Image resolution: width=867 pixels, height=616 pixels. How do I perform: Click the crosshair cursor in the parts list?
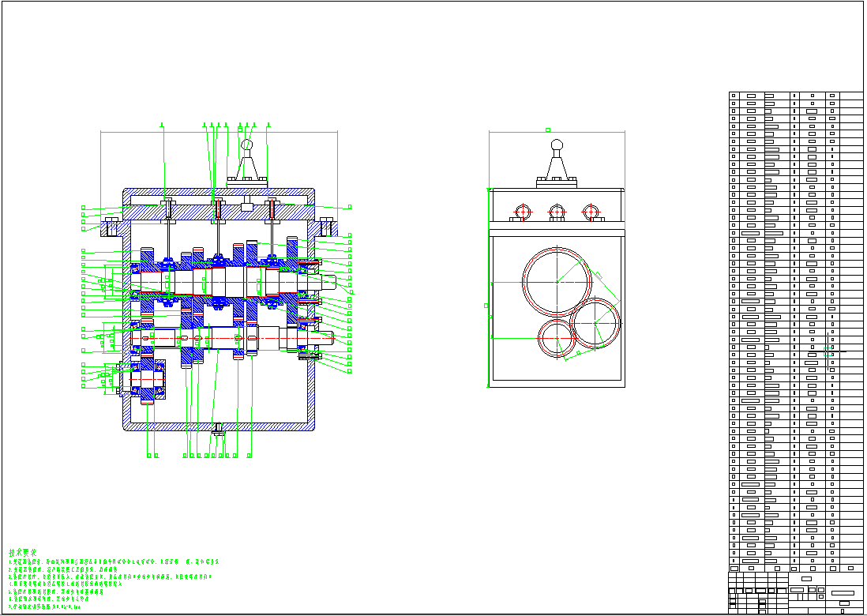(x=829, y=351)
